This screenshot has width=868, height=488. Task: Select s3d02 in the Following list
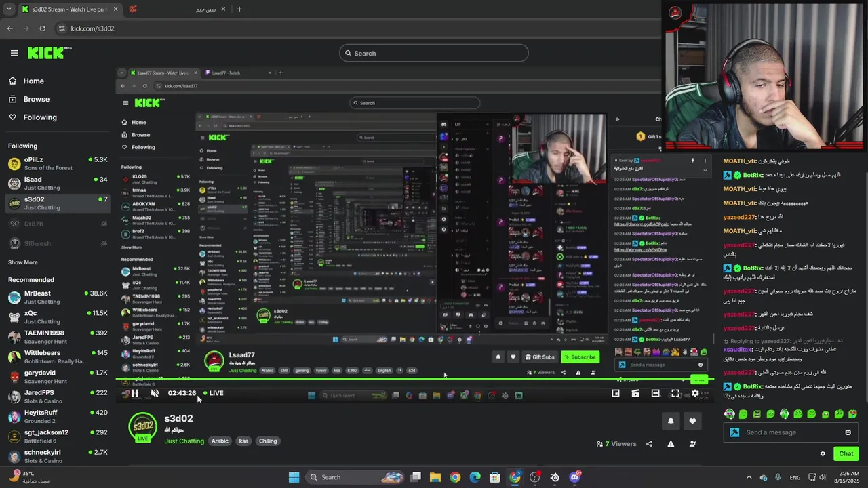point(58,203)
